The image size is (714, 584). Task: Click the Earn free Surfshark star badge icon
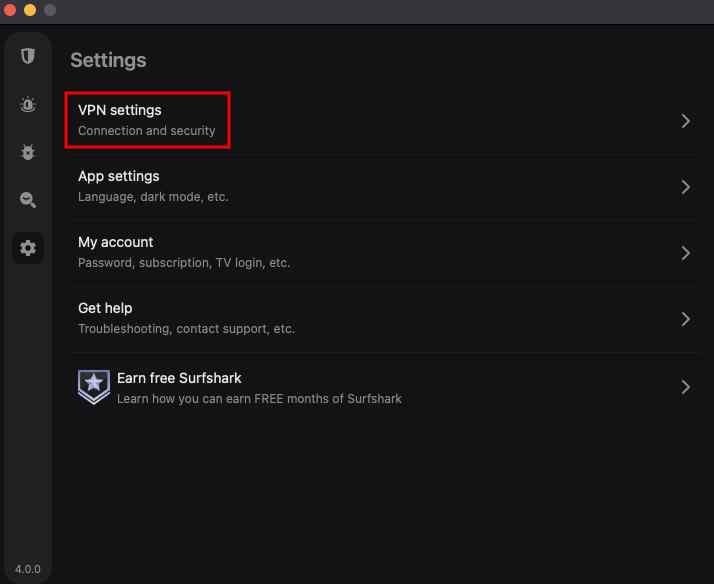point(93,386)
